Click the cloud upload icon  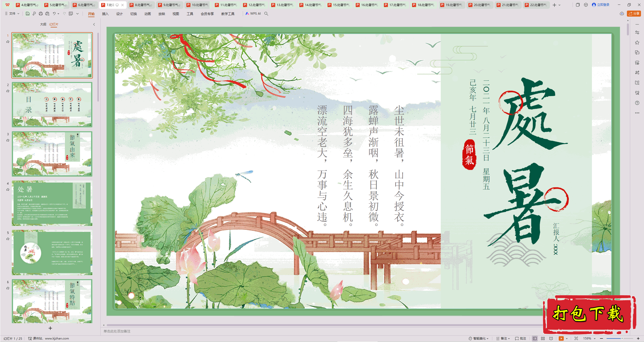(x=622, y=14)
